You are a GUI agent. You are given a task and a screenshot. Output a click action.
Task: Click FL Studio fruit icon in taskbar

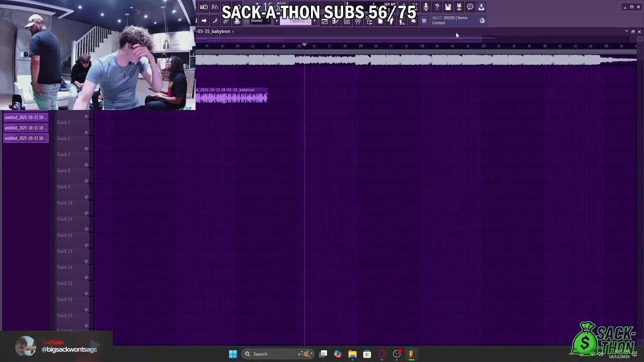point(411,354)
